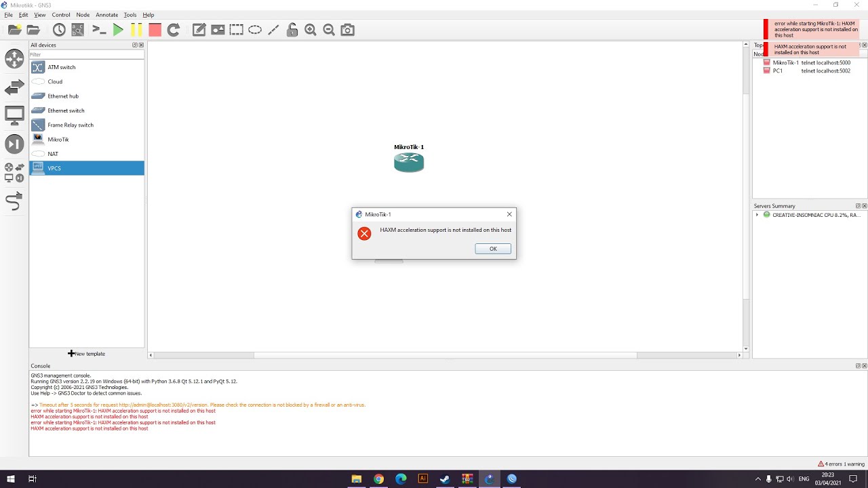Close the Console panel
This screenshot has height=488, width=868.
coord(864,366)
